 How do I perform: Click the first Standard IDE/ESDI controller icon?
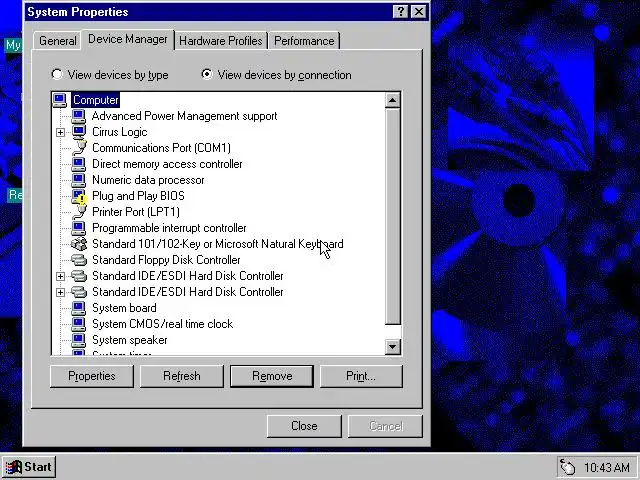[79, 276]
